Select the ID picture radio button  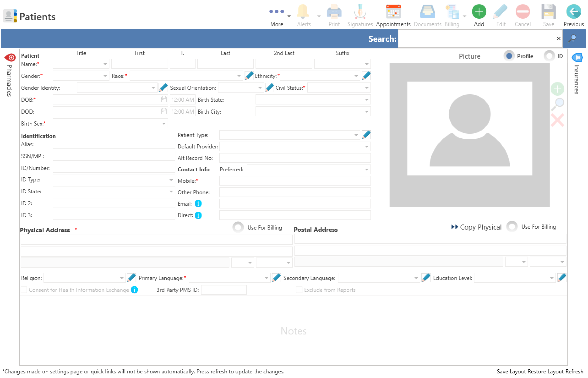point(549,56)
